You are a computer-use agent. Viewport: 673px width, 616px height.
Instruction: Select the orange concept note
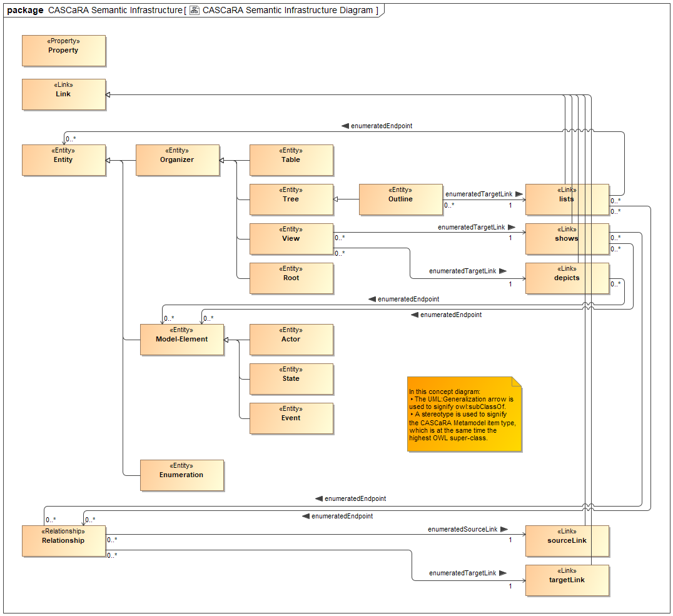click(x=465, y=414)
